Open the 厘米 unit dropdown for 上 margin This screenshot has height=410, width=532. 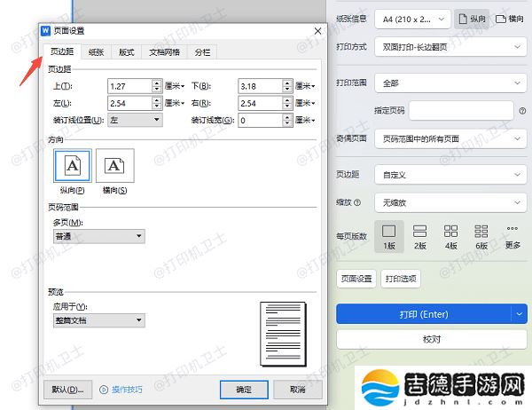[x=175, y=86]
